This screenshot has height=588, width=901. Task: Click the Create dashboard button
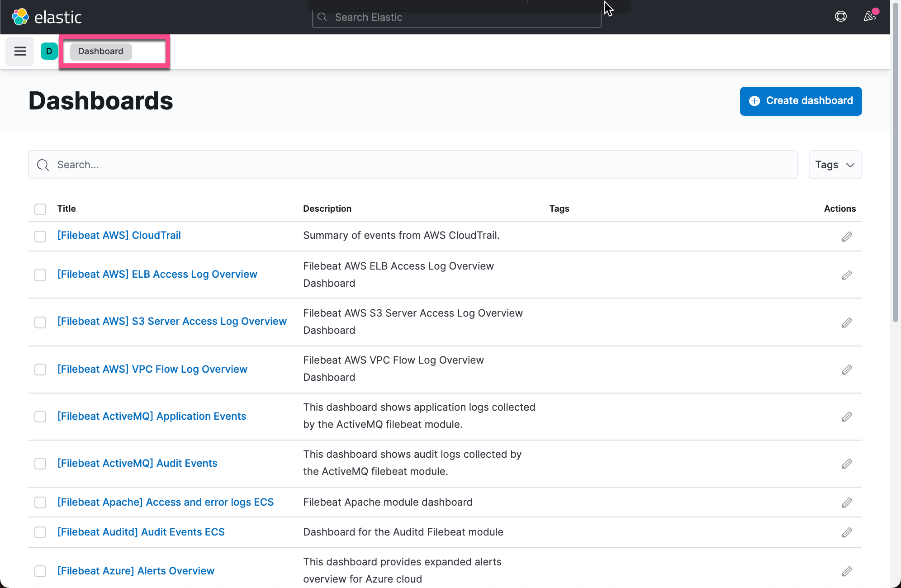(x=801, y=101)
